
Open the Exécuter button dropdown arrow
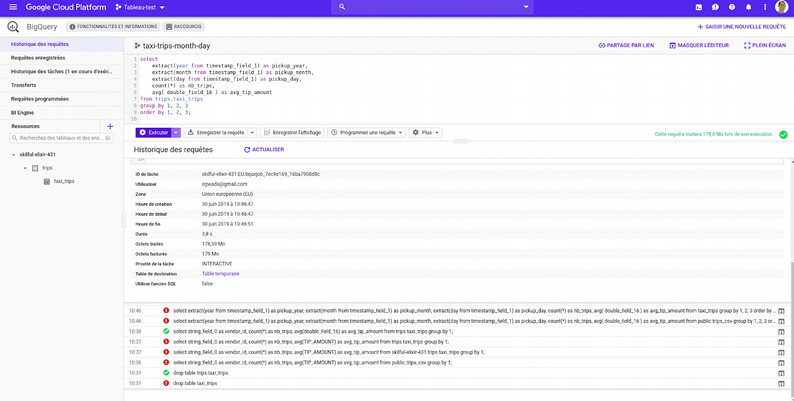pyautogui.click(x=176, y=132)
